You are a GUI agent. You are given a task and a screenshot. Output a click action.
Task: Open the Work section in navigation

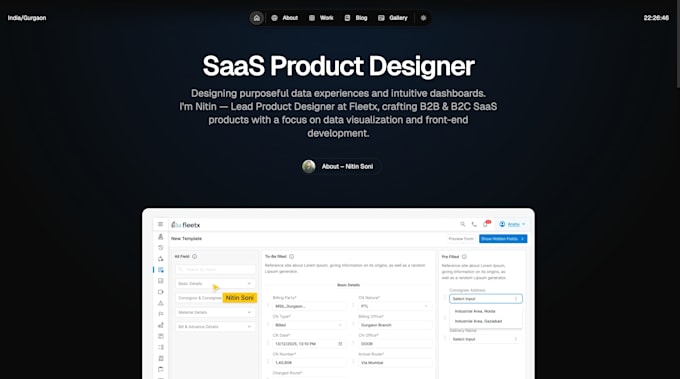tap(321, 18)
